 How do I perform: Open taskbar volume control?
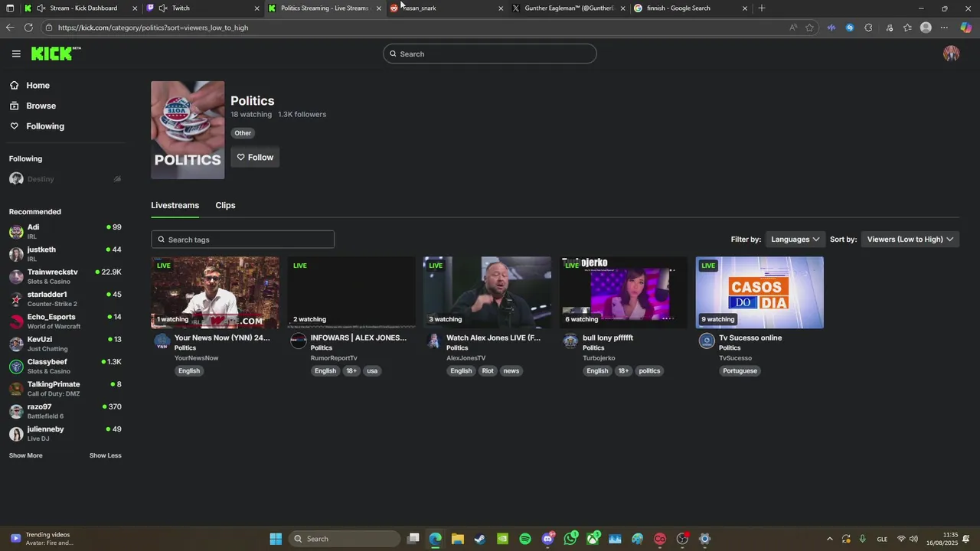point(913,539)
